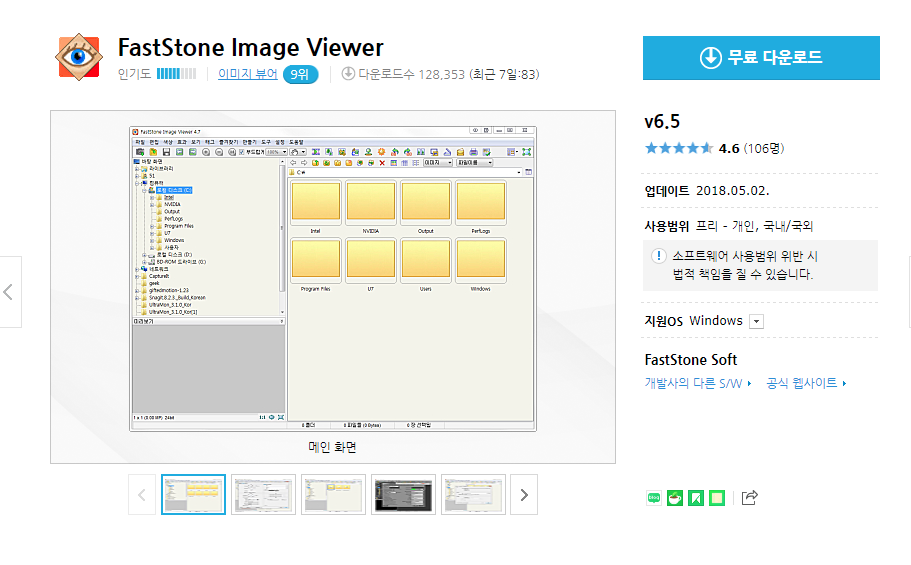911x565 pixels.
Task: Select the fourth dark screenshot thumbnail
Action: click(x=403, y=495)
